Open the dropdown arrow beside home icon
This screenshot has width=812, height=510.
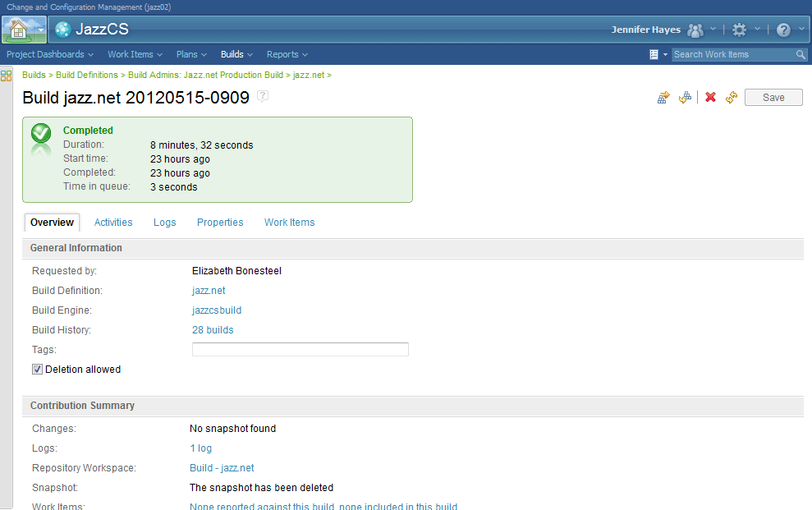point(40,30)
